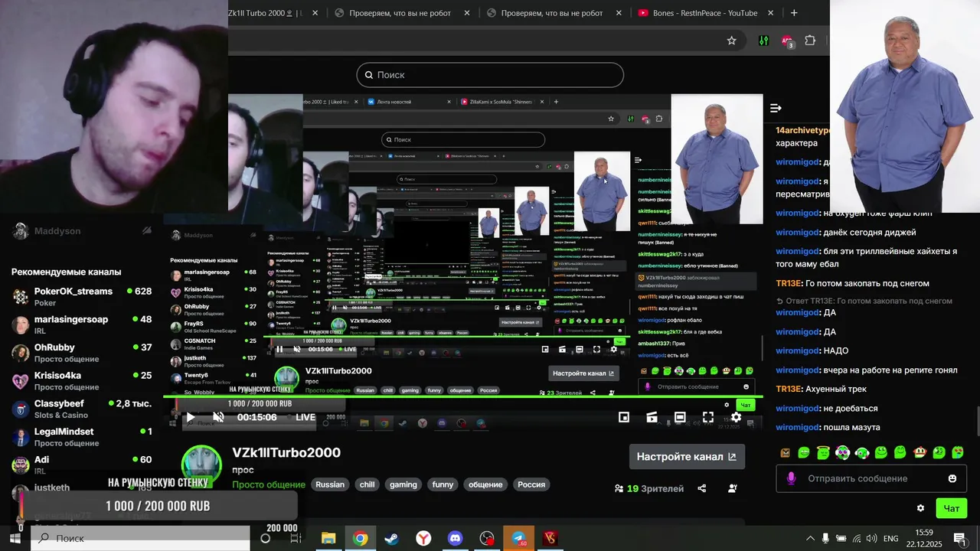Unmute the stream player volume
980x551 pixels.
[218, 417]
